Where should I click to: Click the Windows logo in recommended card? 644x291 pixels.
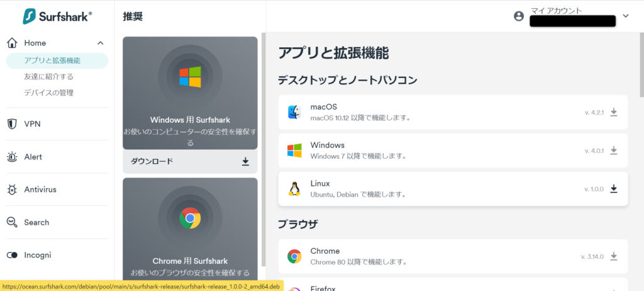point(190,77)
